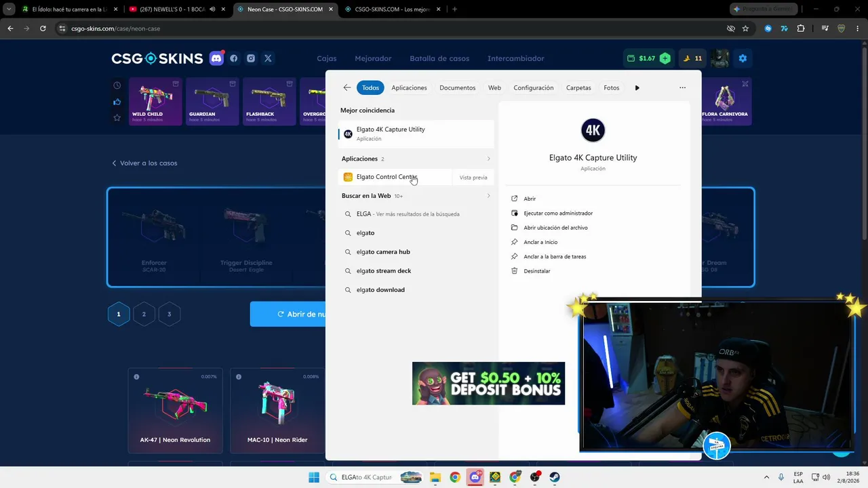
Task: Open the Instagram icon in site header
Action: (251, 58)
